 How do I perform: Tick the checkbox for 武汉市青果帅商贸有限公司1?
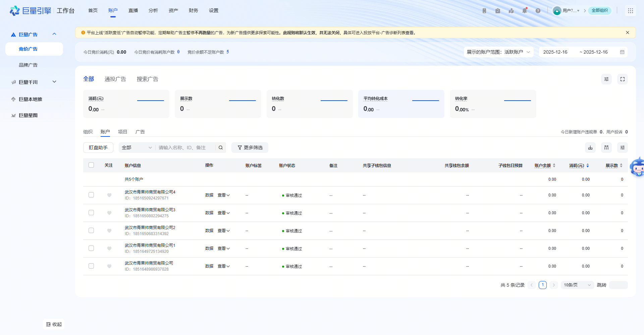pyautogui.click(x=91, y=248)
